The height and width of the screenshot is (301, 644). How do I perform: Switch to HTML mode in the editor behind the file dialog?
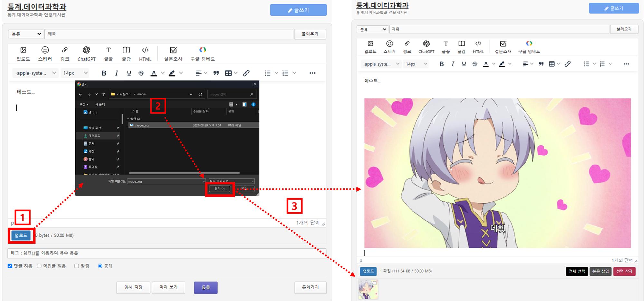(145, 54)
